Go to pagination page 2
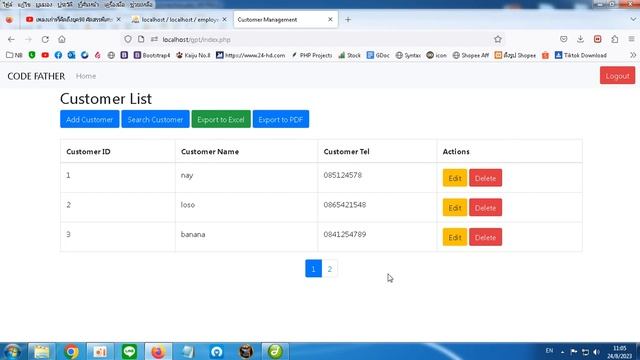The width and height of the screenshot is (640, 360). pyautogui.click(x=330, y=269)
